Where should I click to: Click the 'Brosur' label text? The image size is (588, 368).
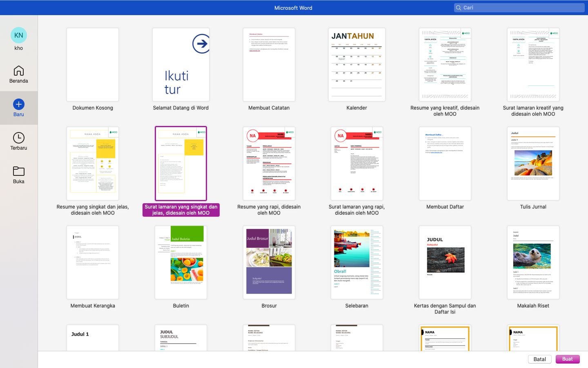coord(269,306)
